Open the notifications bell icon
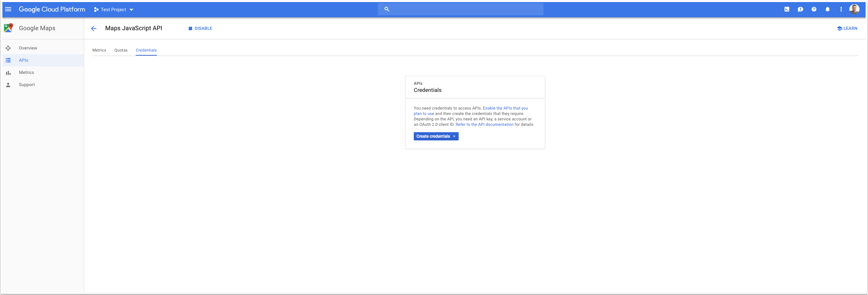Viewport: 868px width, 295px height. [828, 9]
